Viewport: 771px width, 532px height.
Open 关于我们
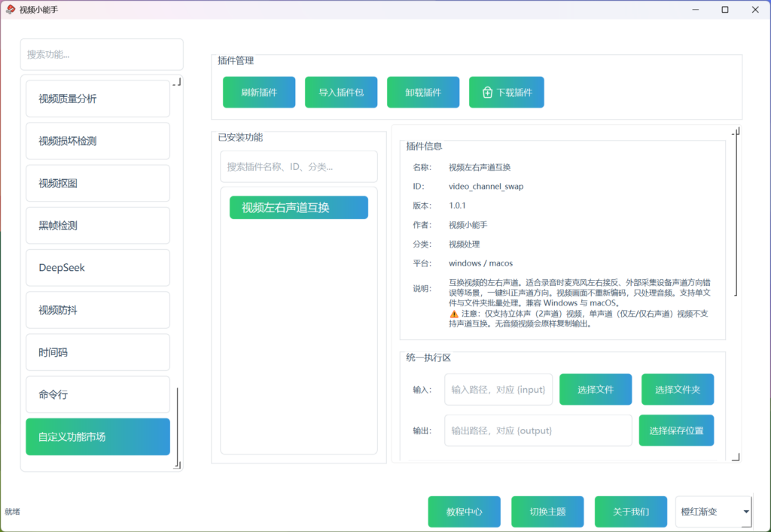pos(631,512)
